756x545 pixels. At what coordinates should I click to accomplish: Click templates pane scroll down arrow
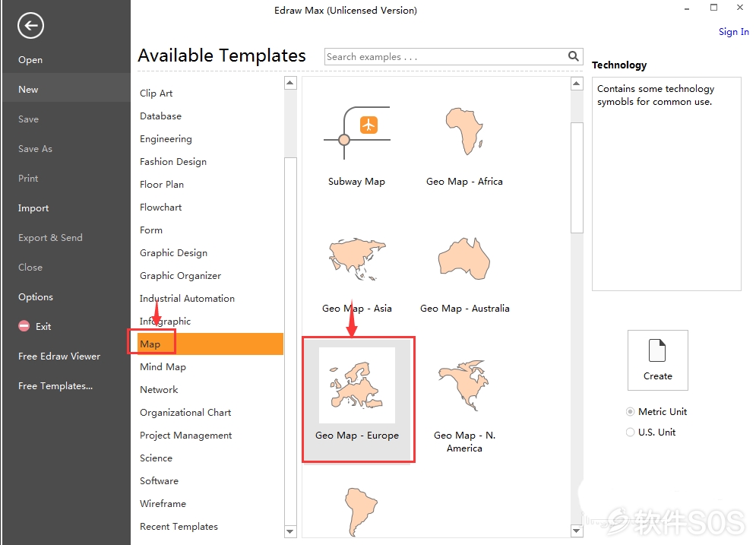click(577, 531)
